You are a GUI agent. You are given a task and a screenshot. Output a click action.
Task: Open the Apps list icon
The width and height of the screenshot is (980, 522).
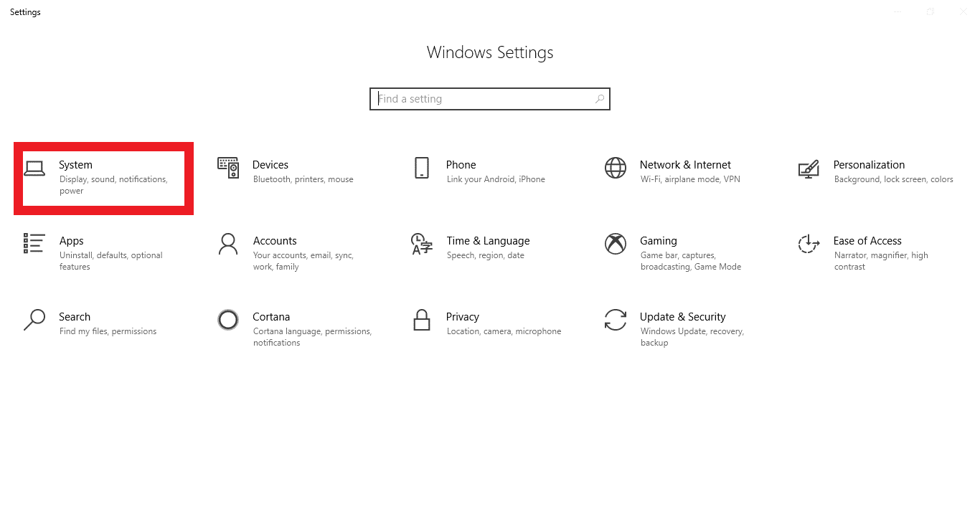tap(34, 243)
